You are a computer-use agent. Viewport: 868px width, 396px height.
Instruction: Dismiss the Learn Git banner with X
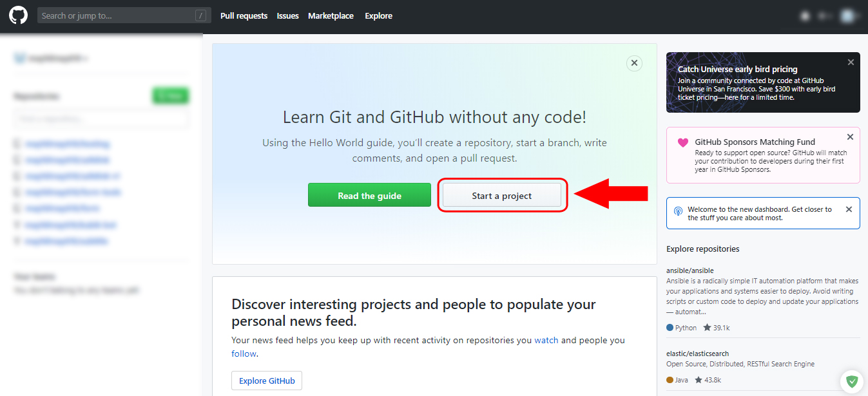634,63
